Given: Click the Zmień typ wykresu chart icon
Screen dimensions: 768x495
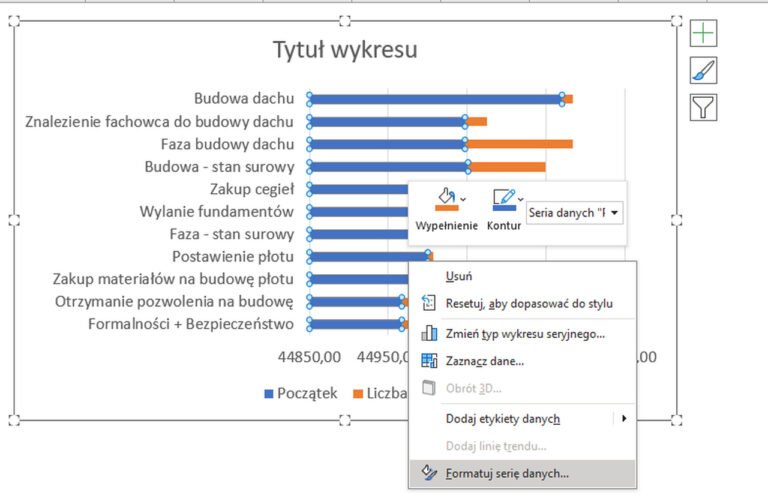Looking at the screenshot, I should (x=429, y=333).
